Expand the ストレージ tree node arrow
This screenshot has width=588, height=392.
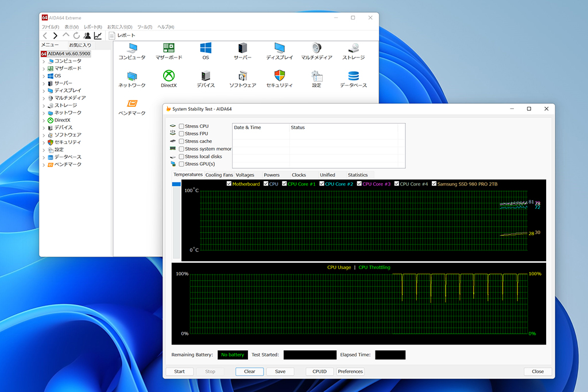(x=44, y=106)
